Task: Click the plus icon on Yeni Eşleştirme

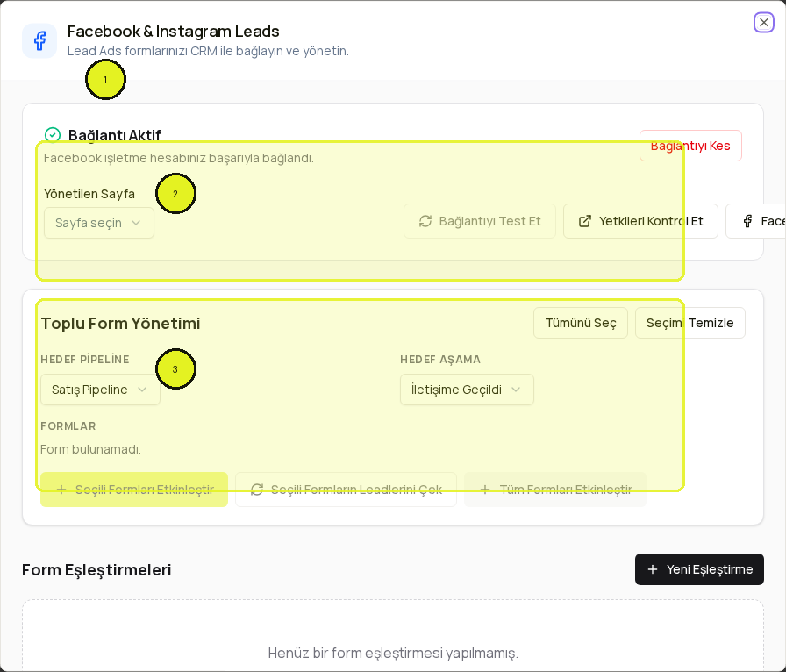Action: click(652, 569)
